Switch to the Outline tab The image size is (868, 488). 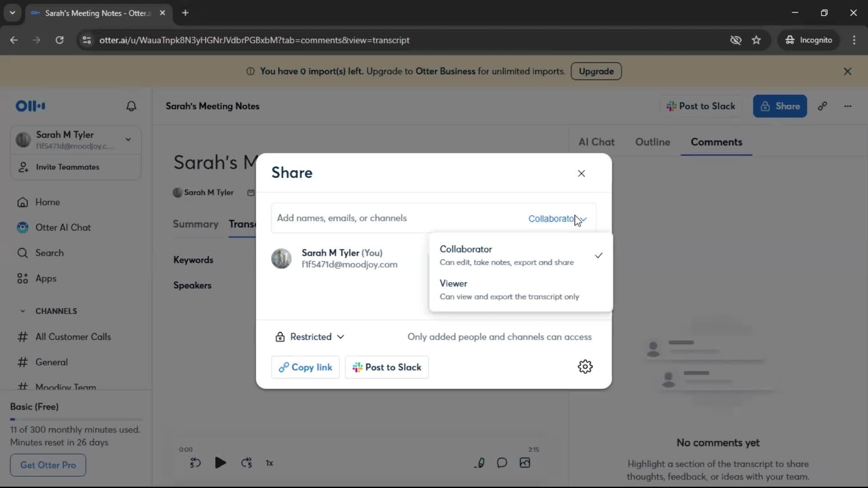652,142
